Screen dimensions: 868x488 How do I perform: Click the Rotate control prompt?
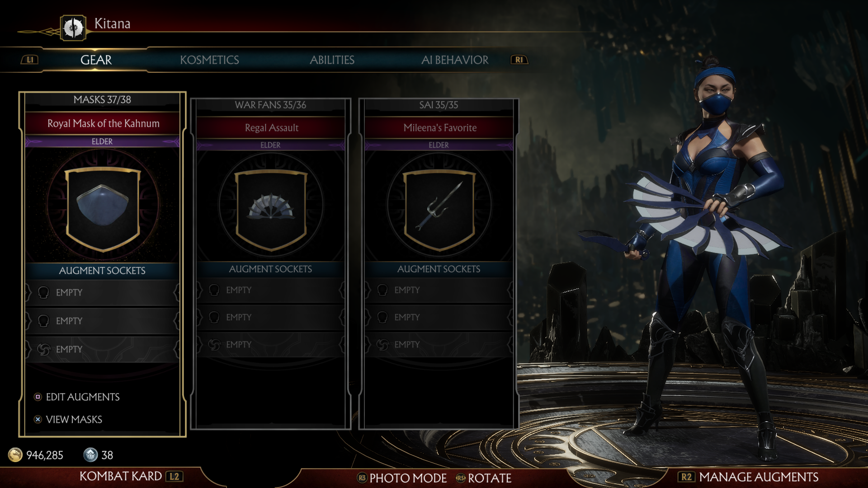pyautogui.click(x=484, y=478)
